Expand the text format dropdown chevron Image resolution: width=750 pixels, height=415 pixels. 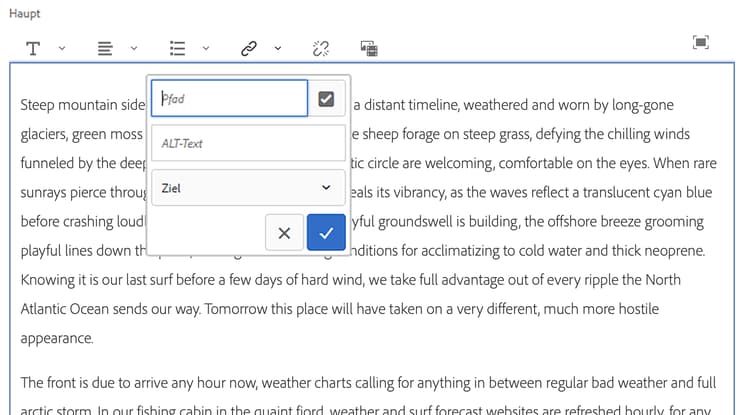pos(62,48)
